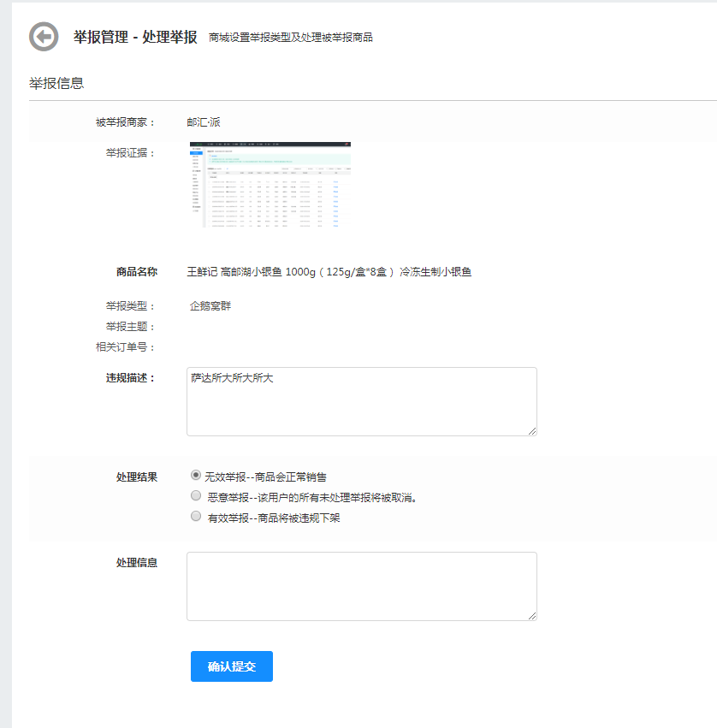Viewport: 717px width, 728px height.
Task: Click into the 处理信息 text area
Action: tap(361, 586)
